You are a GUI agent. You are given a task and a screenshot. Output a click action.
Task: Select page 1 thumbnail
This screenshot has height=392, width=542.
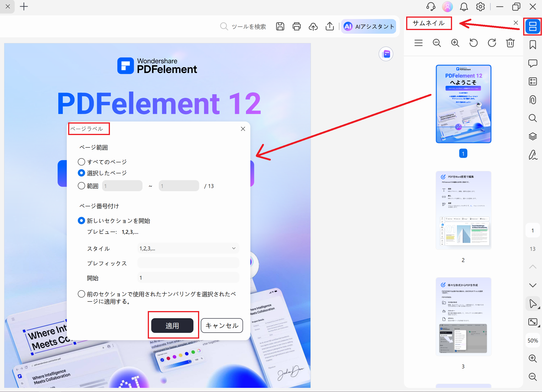coord(463,104)
